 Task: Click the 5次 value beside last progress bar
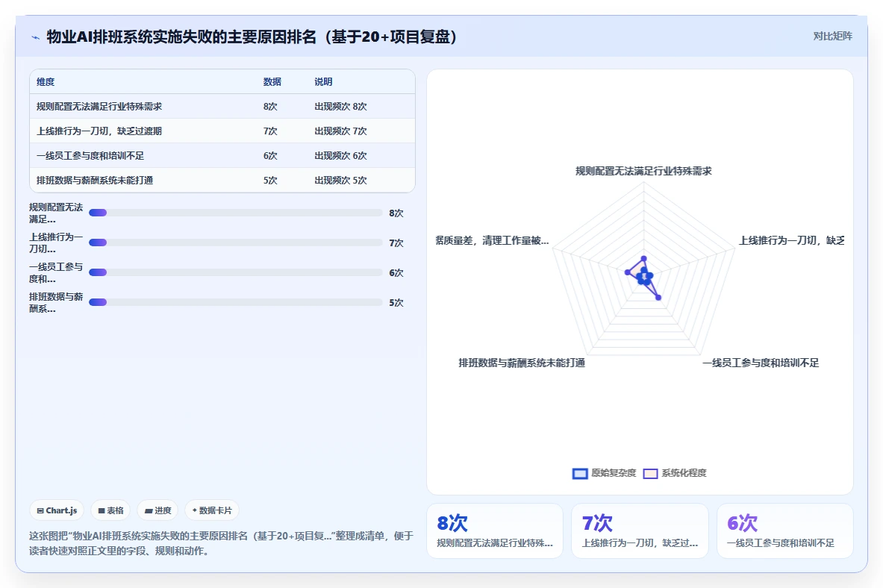[x=396, y=303]
